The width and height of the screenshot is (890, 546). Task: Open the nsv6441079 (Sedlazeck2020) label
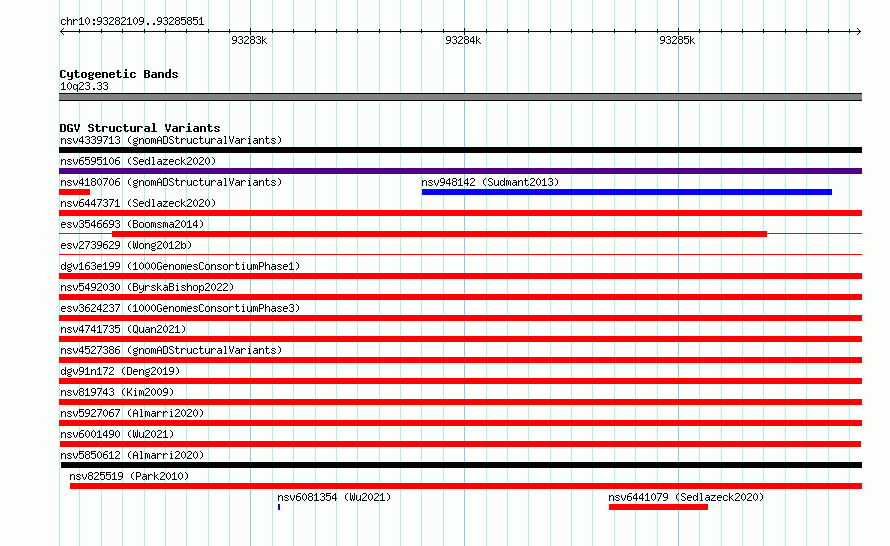tap(686, 497)
